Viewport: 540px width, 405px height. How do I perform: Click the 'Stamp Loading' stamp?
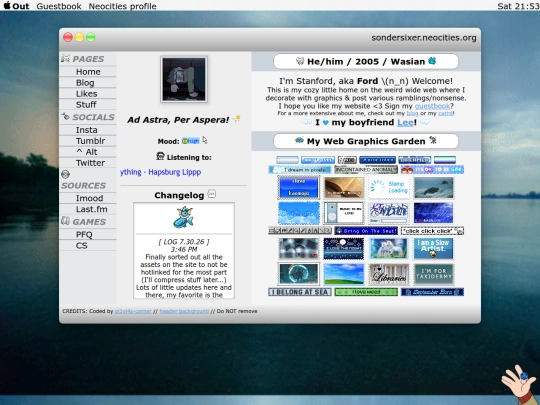click(x=389, y=188)
